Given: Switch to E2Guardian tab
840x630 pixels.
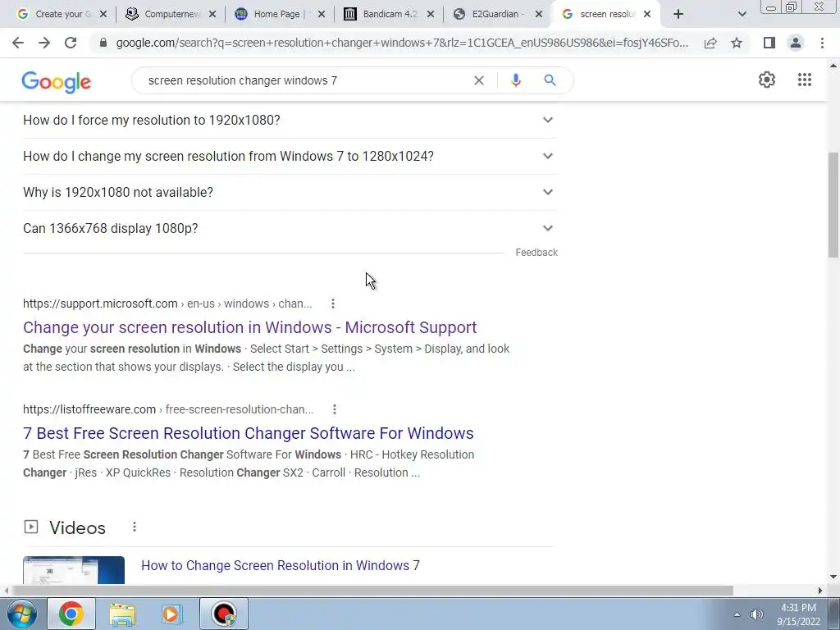Looking at the screenshot, I should pos(491,15).
